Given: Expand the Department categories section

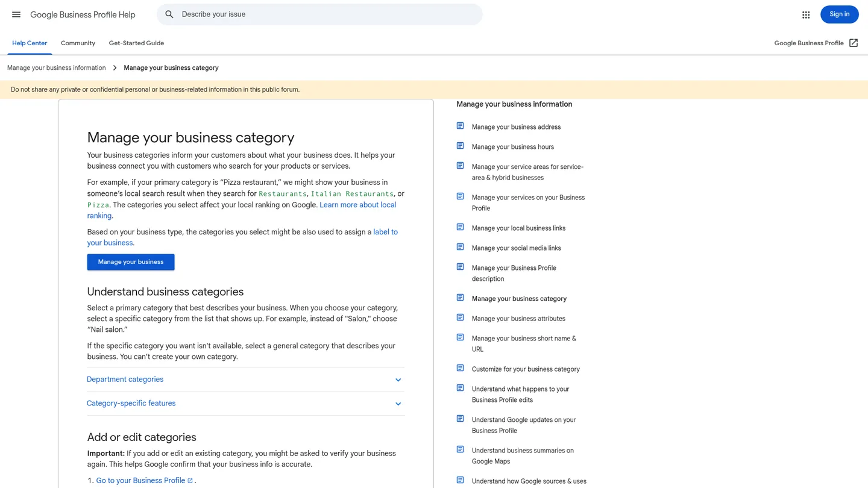Looking at the screenshot, I should point(245,380).
